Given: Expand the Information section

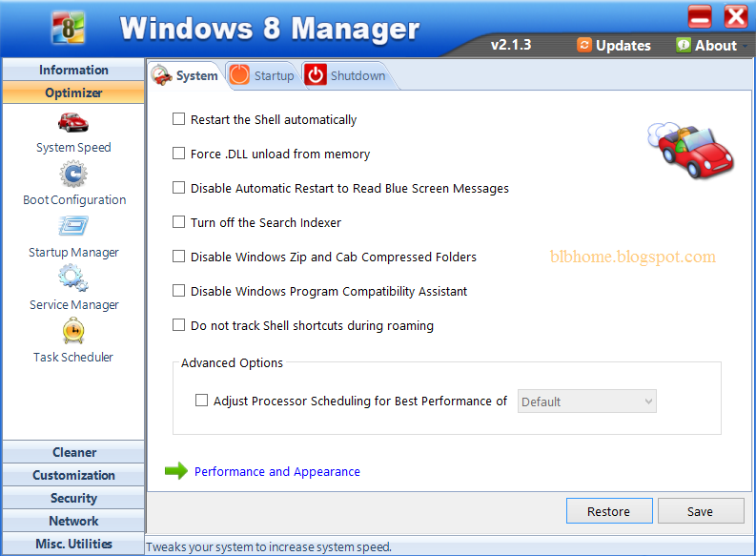Looking at the screenshot, I should [73, 70].
